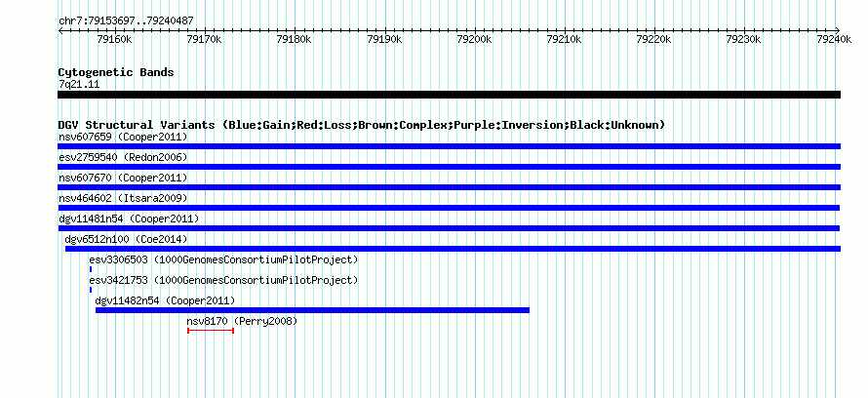Click the blue gain bar under dgv11481n54 label
The width and height of the screenshot is (868, 398).
tap(449, 228)
